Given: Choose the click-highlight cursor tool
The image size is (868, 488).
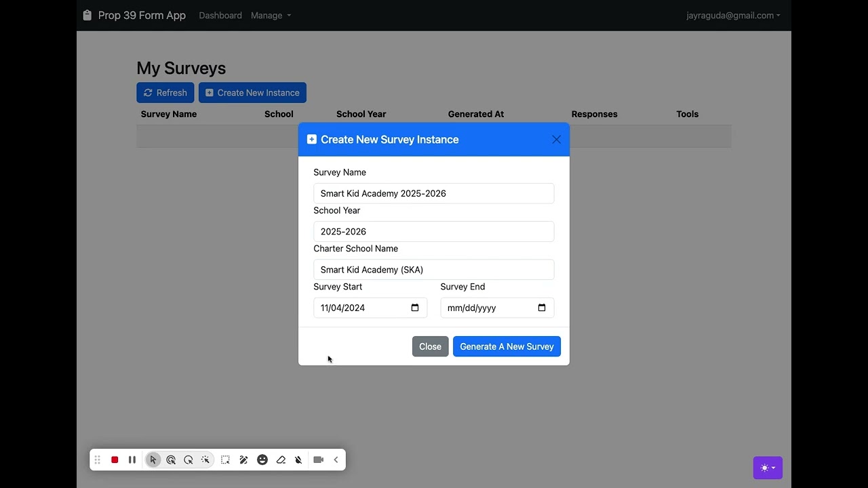Looking at the screenshot, I should (171, 460).
